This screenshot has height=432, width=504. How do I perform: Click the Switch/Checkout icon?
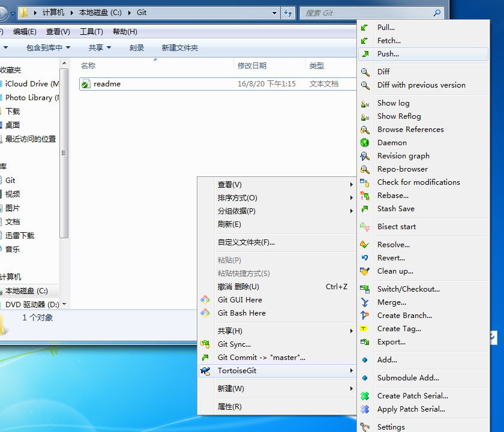tap(365, 289)
